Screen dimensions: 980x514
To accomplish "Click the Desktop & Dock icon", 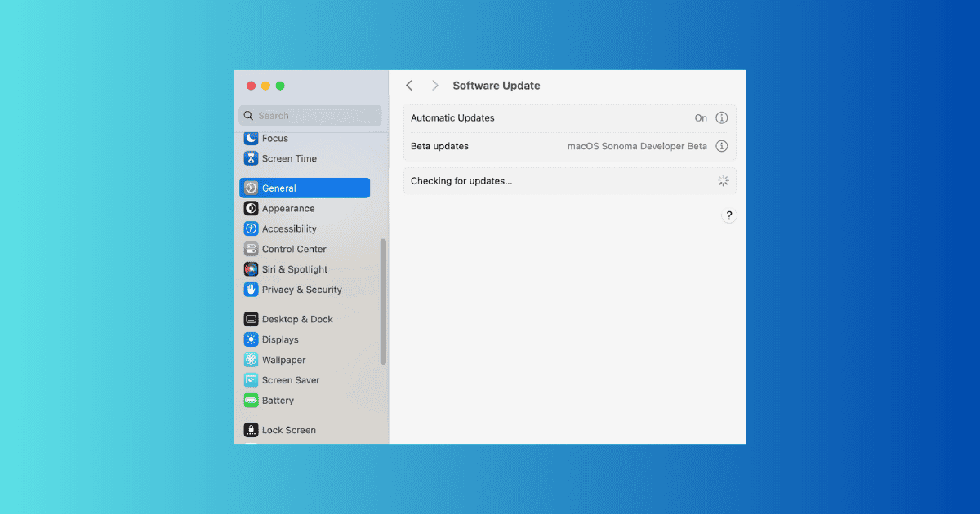I will pos(251,320).
